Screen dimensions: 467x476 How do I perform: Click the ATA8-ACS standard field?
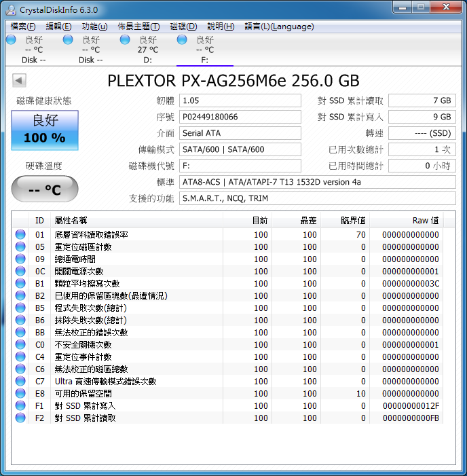[318, 182]
